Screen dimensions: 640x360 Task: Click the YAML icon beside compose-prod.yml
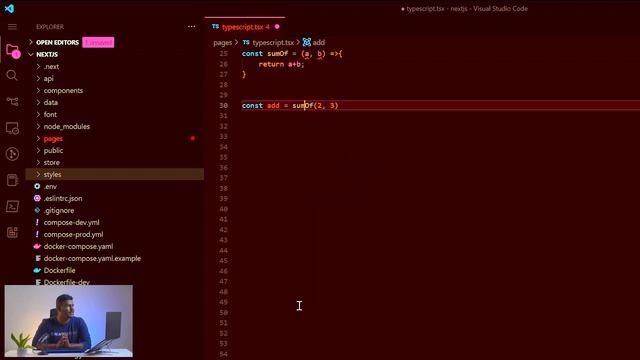point(37,234)
